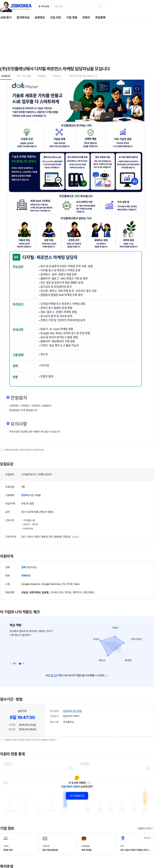Click the 자료 처리업 industry text
Image resolution: width=154 pixels, height=868 pixels.
click(x=86, y=850)
